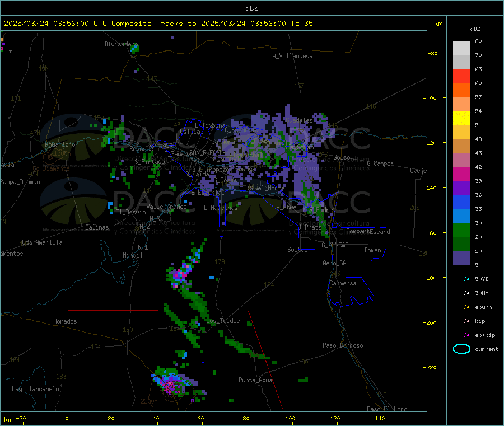Click the Guico location label
This screenshot has width=504, height=426.
[342, 157]
